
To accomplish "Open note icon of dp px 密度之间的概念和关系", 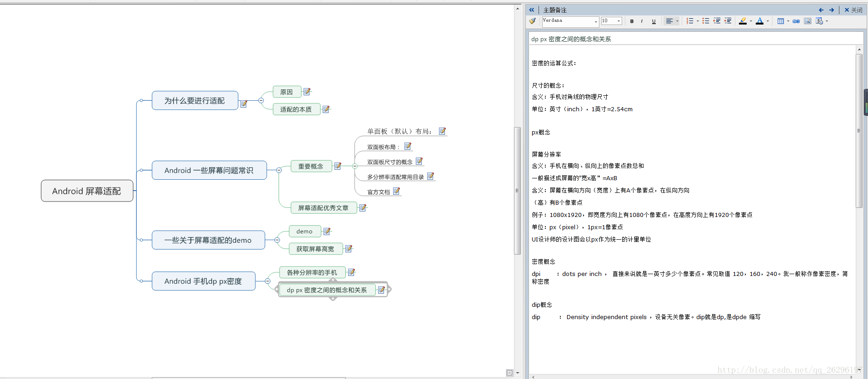I will 381,290.
